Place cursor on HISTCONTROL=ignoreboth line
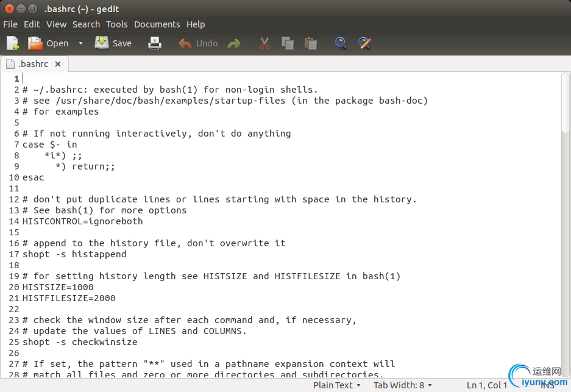 (83, 221)
